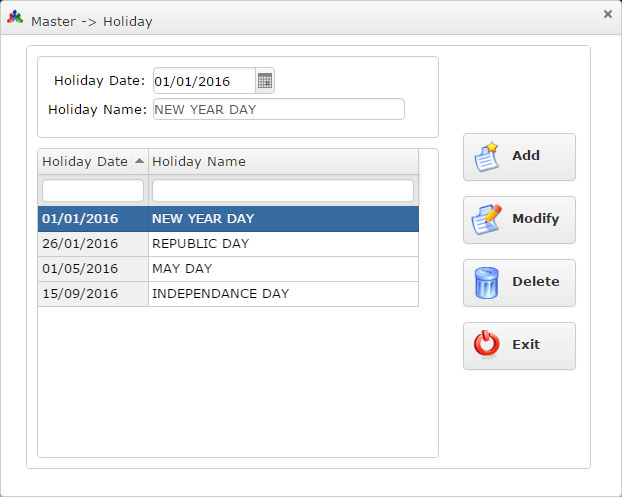Click the pencil icon on Modify button
This screenshot has width=622, height=497.
(487, 219)
